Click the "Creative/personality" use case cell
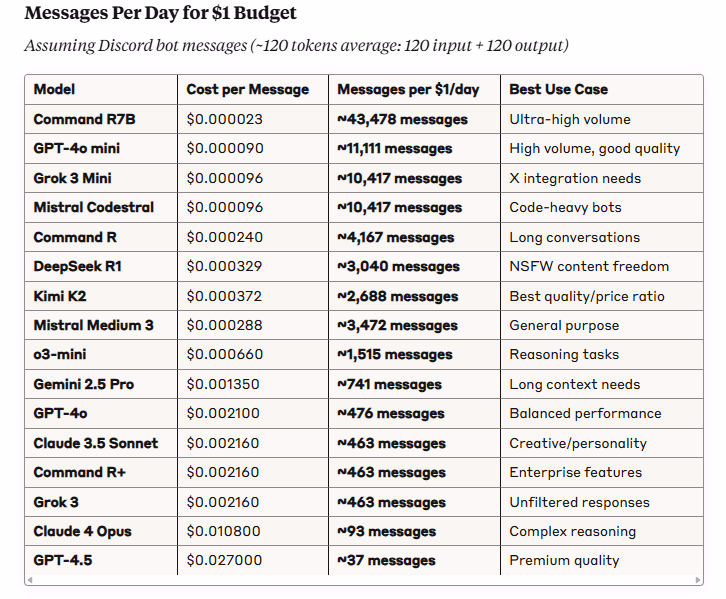Viewport: 726px width, 599px height. point(578,443)
